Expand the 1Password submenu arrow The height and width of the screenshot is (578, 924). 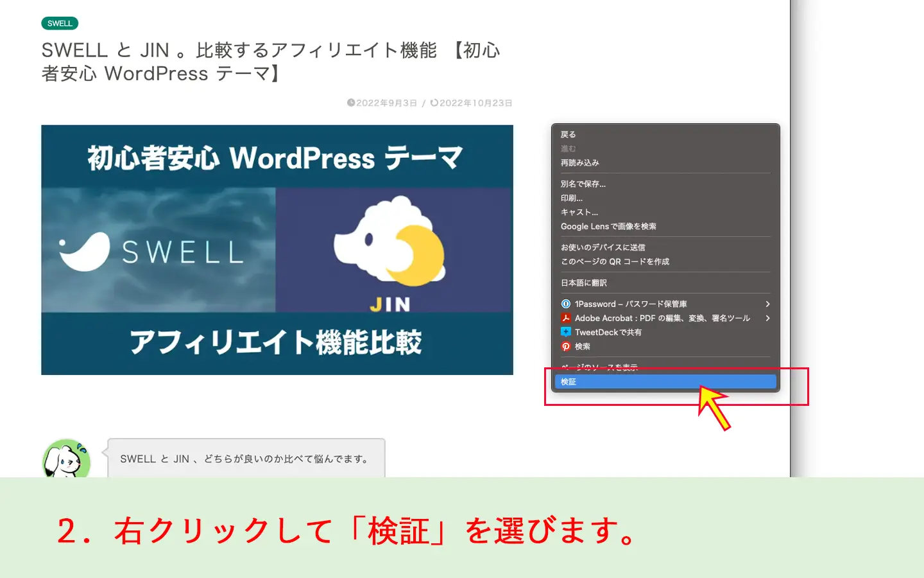point(767,304)
